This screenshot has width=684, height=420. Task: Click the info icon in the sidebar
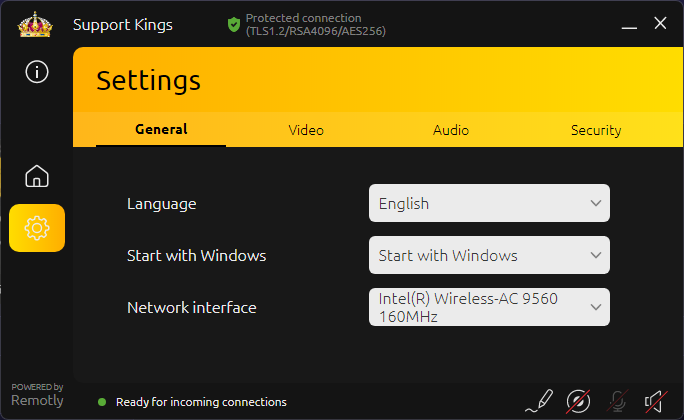tap(37, 71)
